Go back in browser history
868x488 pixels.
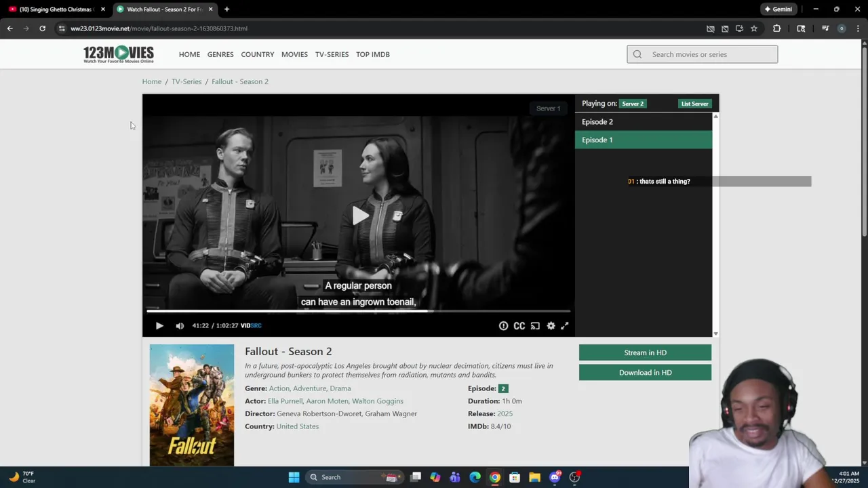(x=9, y=28)
